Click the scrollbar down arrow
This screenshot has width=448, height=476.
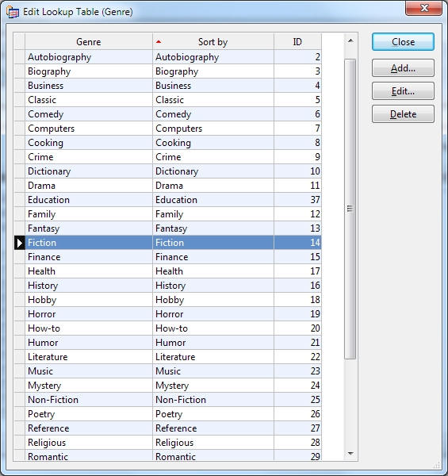tap(350, 454)
